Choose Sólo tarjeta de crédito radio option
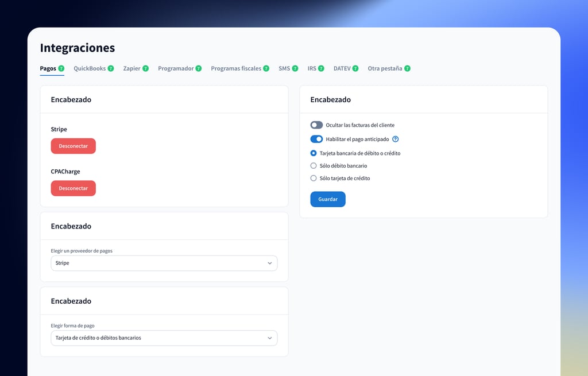This screenshot has width=588, height=376. pyautogui.click(x=314, y=179)
